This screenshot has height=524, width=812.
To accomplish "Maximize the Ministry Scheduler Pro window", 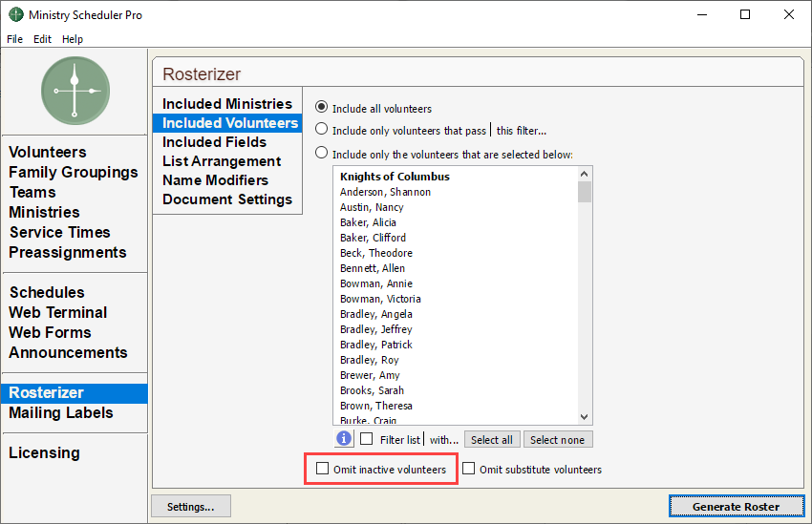I will click(745, 14).
